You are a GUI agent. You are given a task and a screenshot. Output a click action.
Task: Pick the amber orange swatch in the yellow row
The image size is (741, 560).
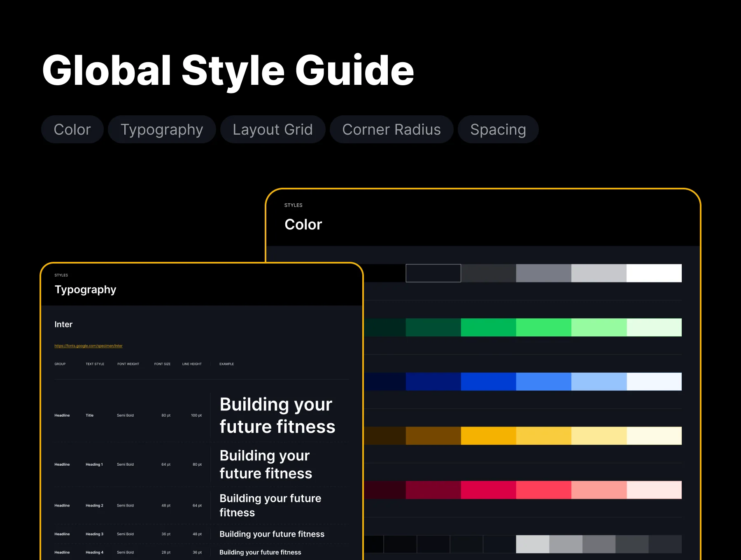pos(489,436)
